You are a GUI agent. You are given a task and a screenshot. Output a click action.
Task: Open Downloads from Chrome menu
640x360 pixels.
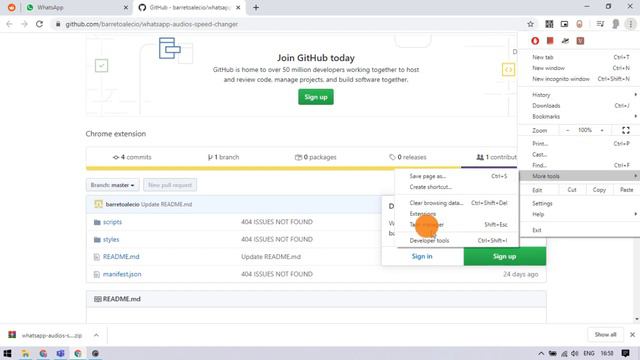click(x=580, y=106)
